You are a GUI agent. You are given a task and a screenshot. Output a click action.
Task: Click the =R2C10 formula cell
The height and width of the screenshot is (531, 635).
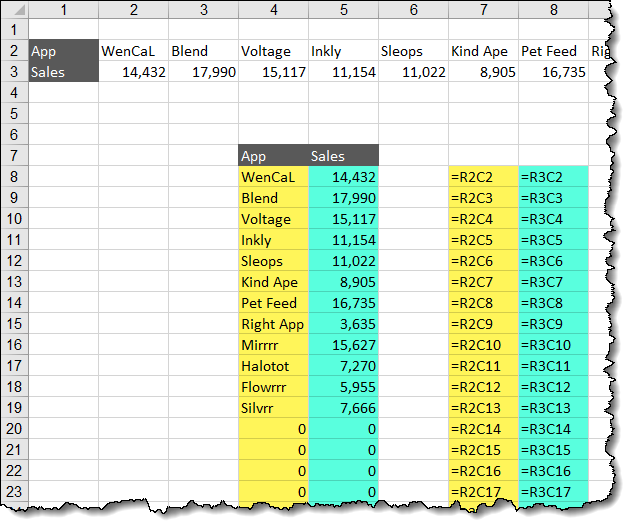click(483, 345)
